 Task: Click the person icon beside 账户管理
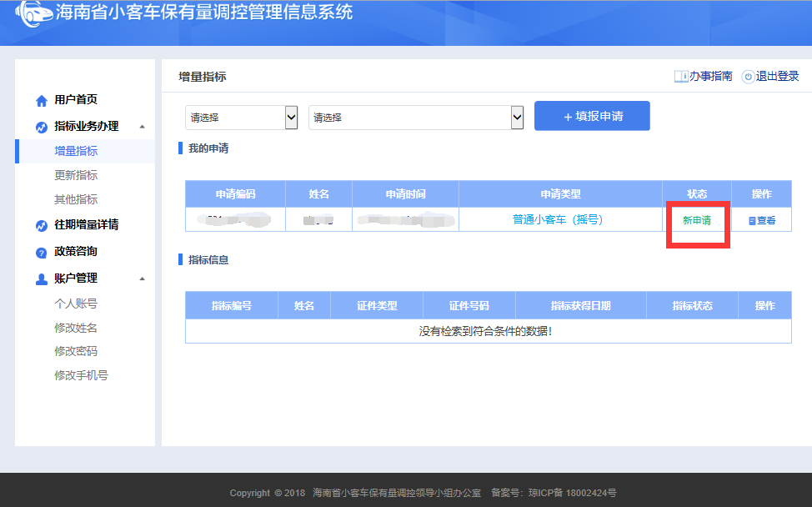pos(42,279)
